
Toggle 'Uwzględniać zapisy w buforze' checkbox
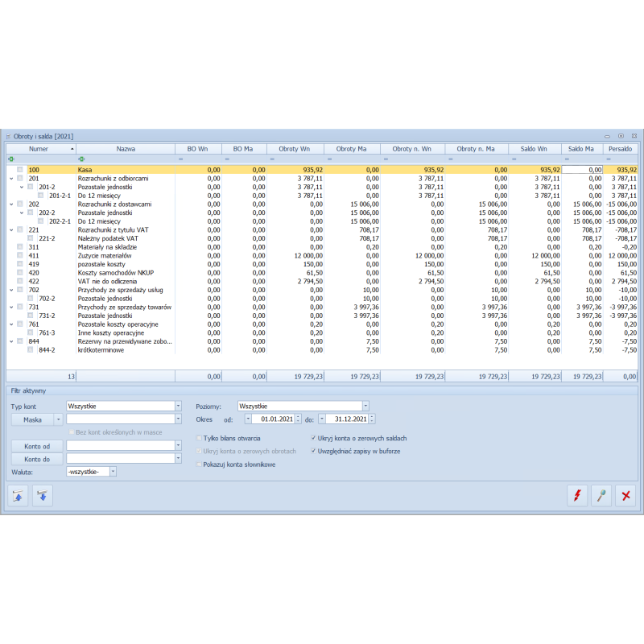314,452
